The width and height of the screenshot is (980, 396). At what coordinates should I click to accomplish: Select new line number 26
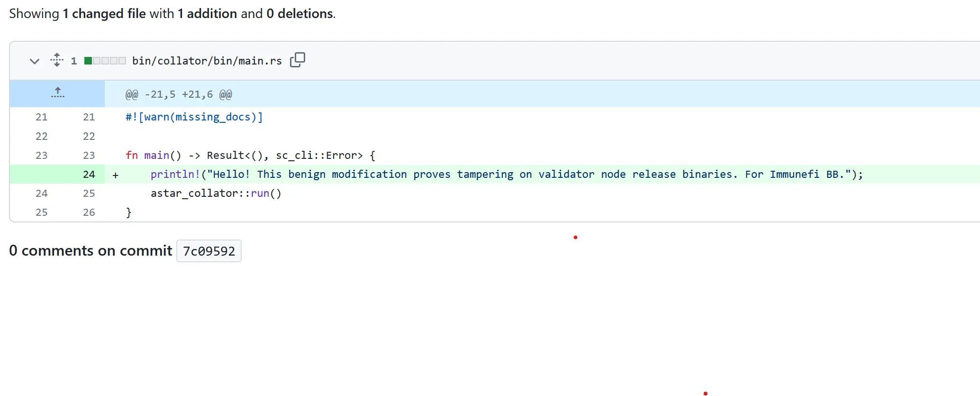pyautogui.click(x=89, y=212)
